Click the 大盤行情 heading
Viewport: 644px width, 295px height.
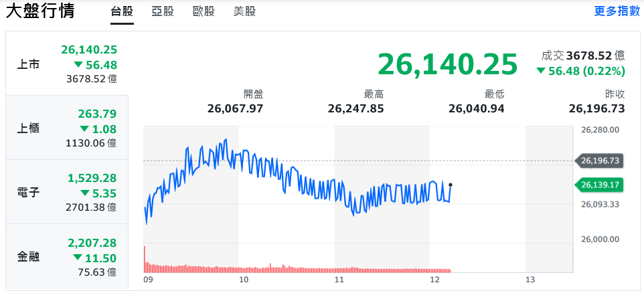[40, 12]
